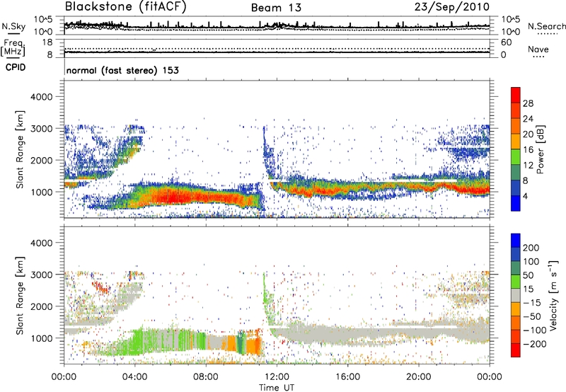Screen dimensions: 566x392
Task: Click the 4000 tick in velocity panel
Action: (x=41, y=243)
